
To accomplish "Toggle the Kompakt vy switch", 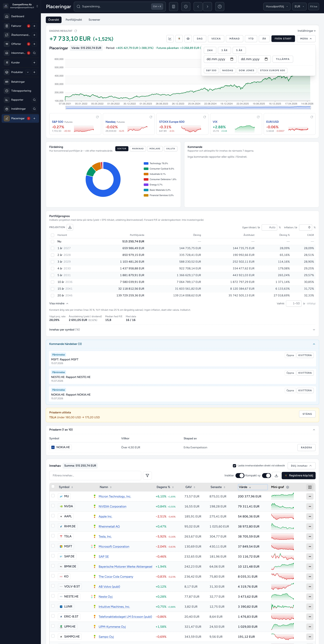I will (266, 475).
